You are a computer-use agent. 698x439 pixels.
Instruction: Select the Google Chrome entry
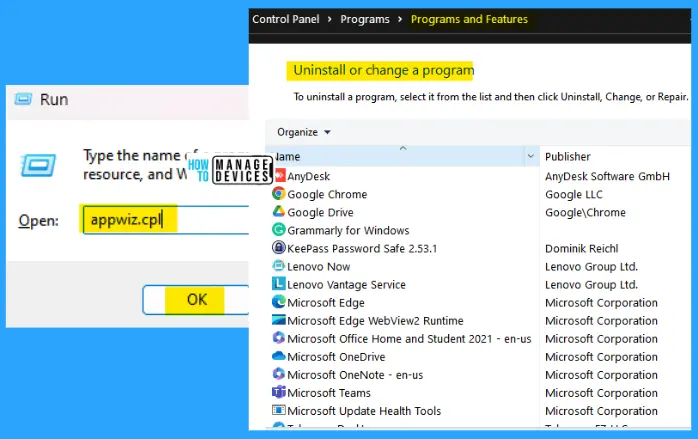327,195
